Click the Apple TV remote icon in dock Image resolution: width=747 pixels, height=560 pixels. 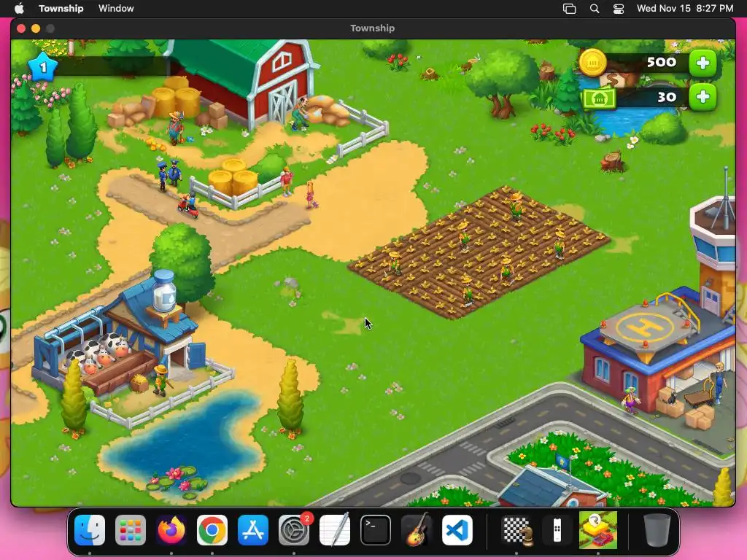click(x=557, y=529)
